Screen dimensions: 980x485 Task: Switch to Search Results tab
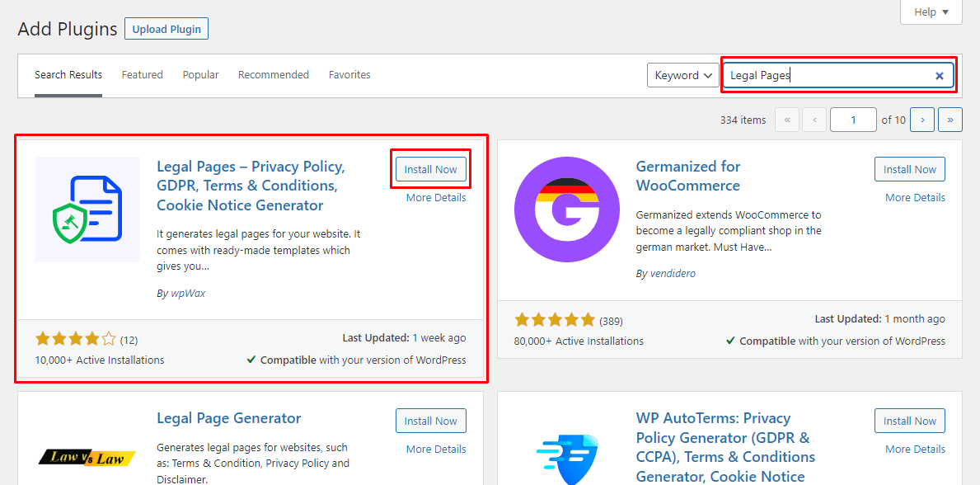coord(68,75)
